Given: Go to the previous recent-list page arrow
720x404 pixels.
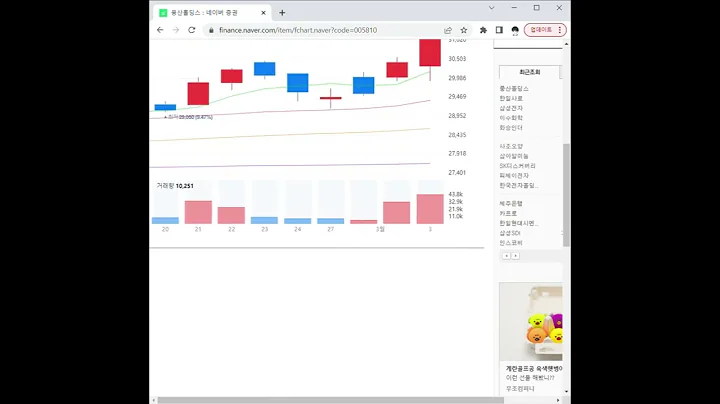Looking at the screenshot, I should pos(506,256).
